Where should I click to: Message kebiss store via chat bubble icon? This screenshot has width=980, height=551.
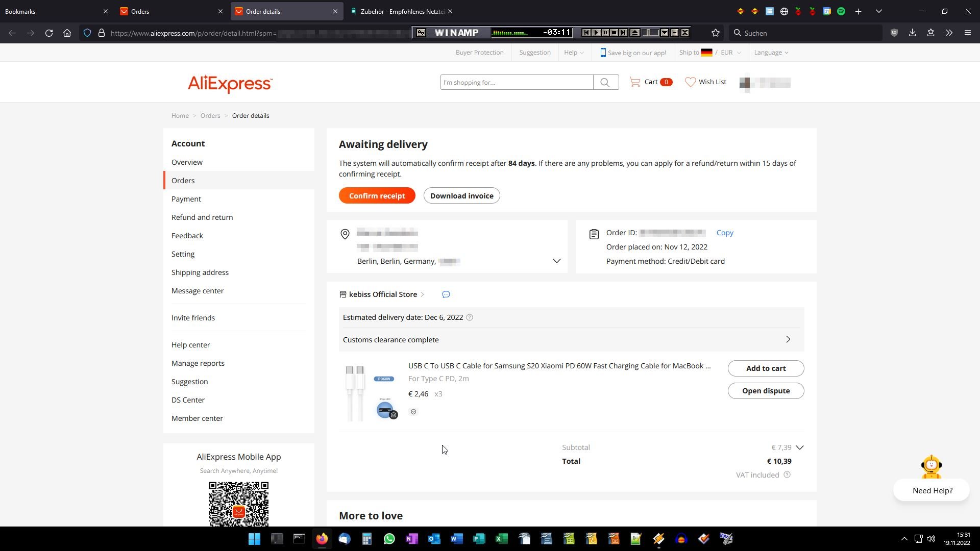click(446, 294)
